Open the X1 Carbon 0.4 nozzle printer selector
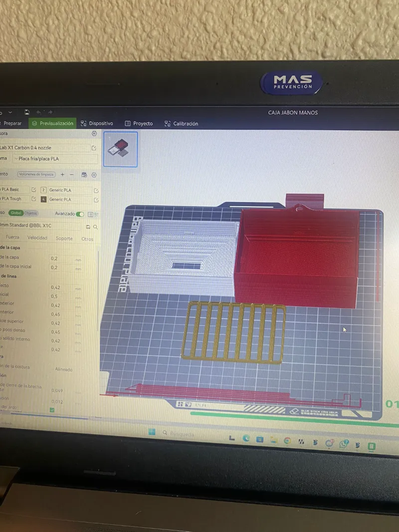Viewport: 399px width, 532px height. tap(44, 148)
